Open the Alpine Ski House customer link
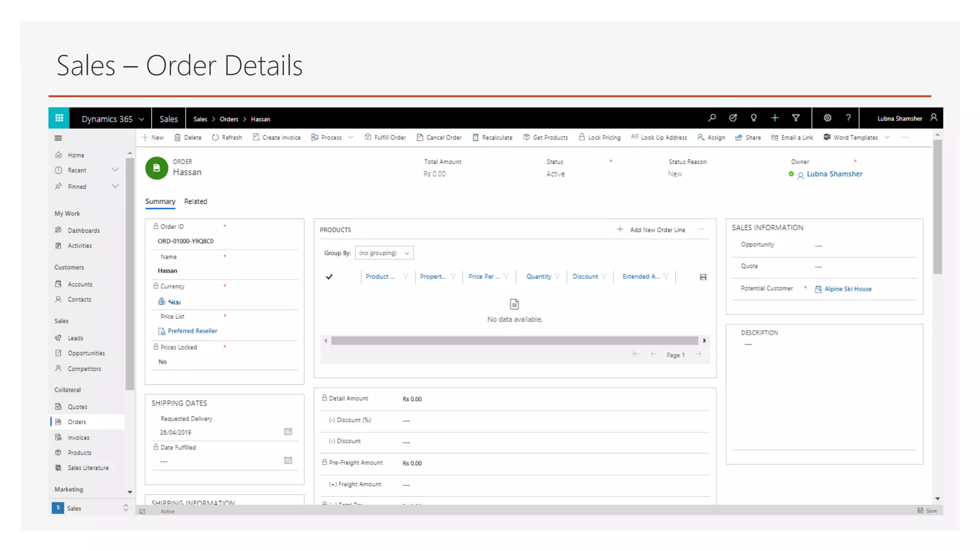980x551 pixels. coord(848,289)
